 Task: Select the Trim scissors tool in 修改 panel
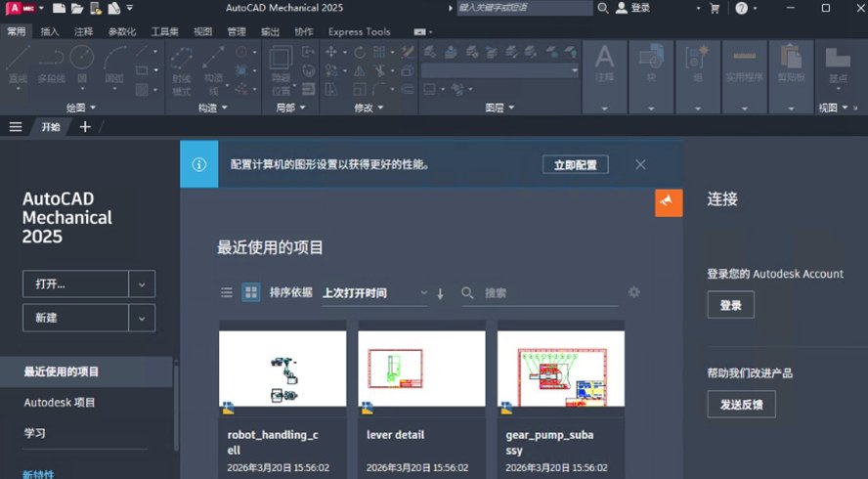pos(379,71)
